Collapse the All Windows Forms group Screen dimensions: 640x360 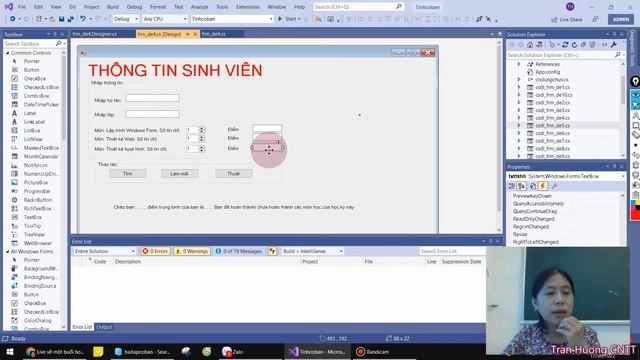pyautogui.click(x=7, y=251)
